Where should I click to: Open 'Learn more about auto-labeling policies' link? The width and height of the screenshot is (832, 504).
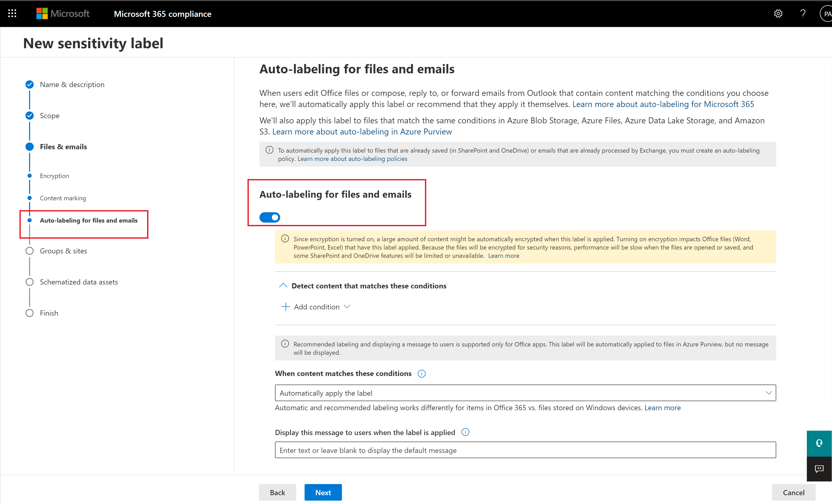(352, 159)
